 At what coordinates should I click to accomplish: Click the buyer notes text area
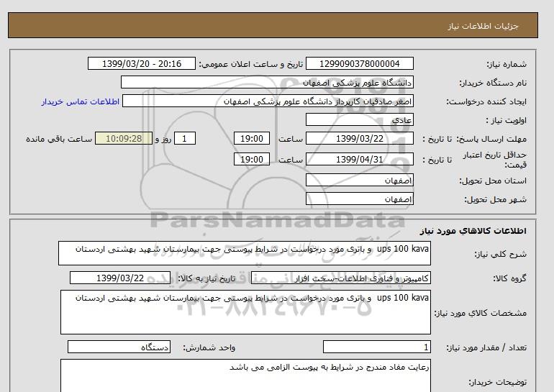pos(245,375)
